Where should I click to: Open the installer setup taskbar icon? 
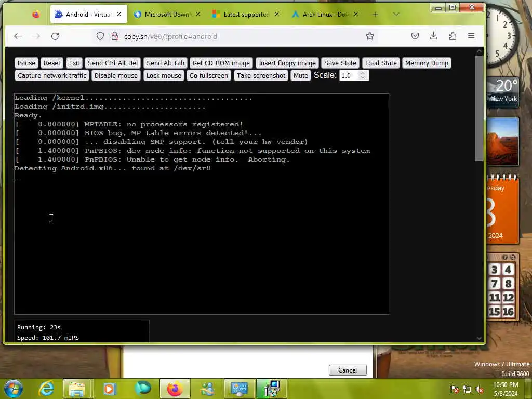tap(272, 389)
